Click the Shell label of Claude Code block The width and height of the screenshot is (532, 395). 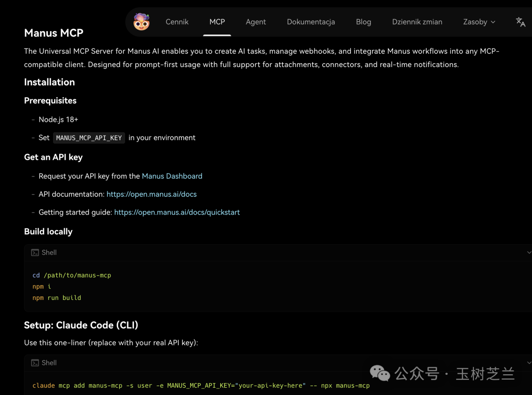(49, 363)
